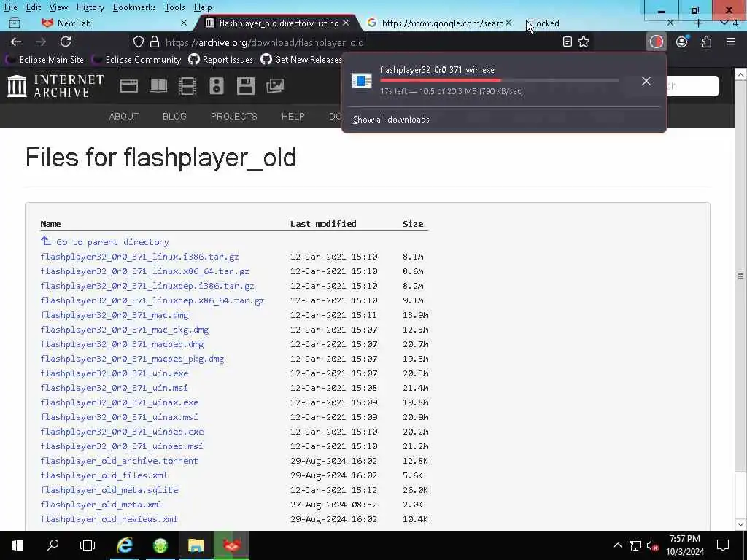Open the Firefox View icon left of tabs
747x560 pixels.
point(15,23)
